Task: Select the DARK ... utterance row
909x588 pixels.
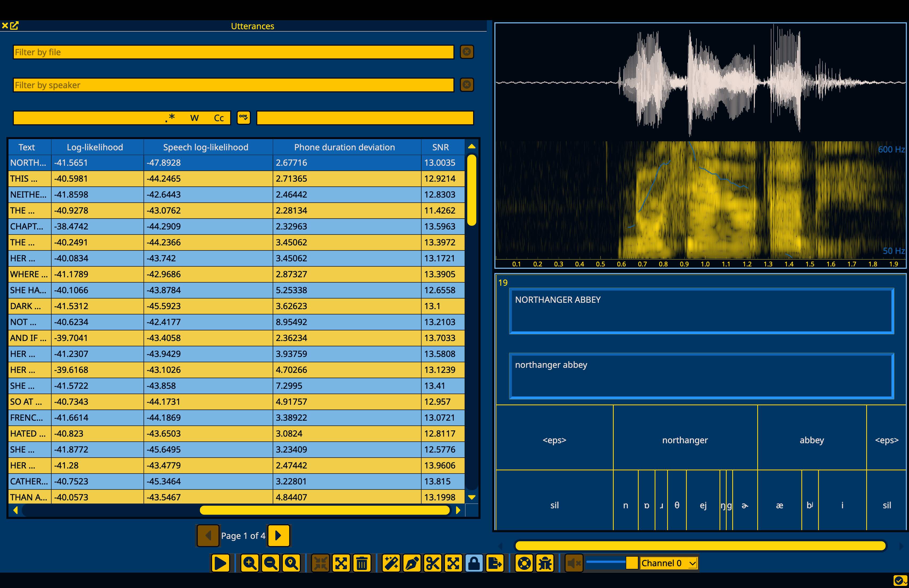Action: tap(236, 306)
